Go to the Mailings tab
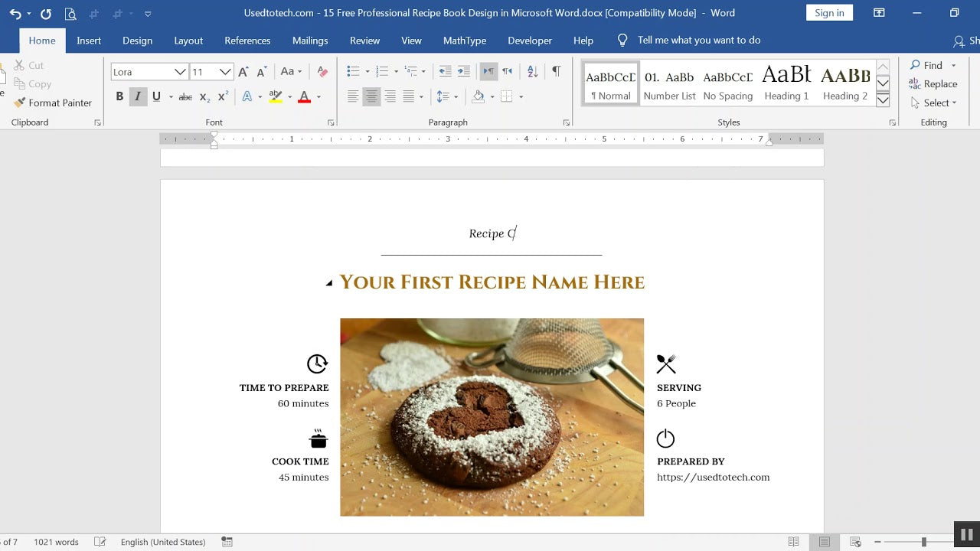The width and height of the screenshot is (980, 551). pos(310,41)
